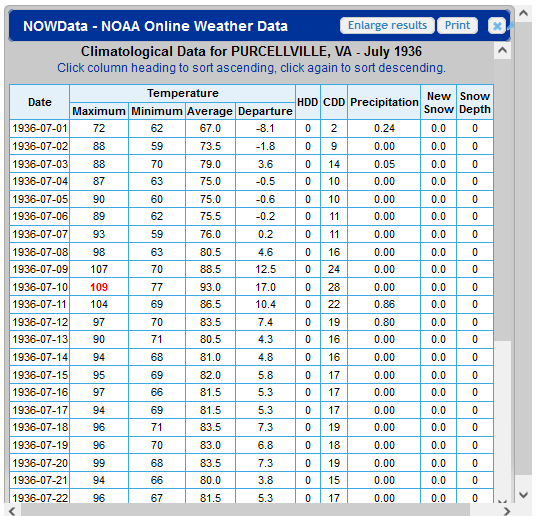Click precipitation value 0.86 on July 11

coord(384,304)
